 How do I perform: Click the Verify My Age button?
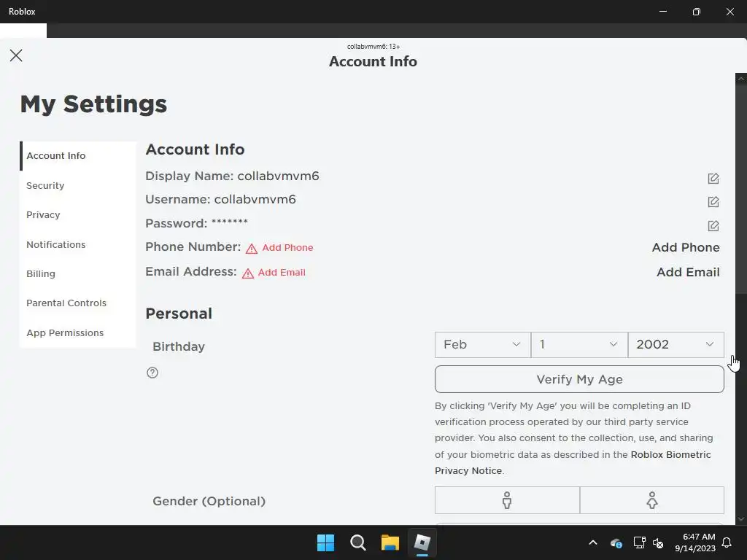point(579,379)
